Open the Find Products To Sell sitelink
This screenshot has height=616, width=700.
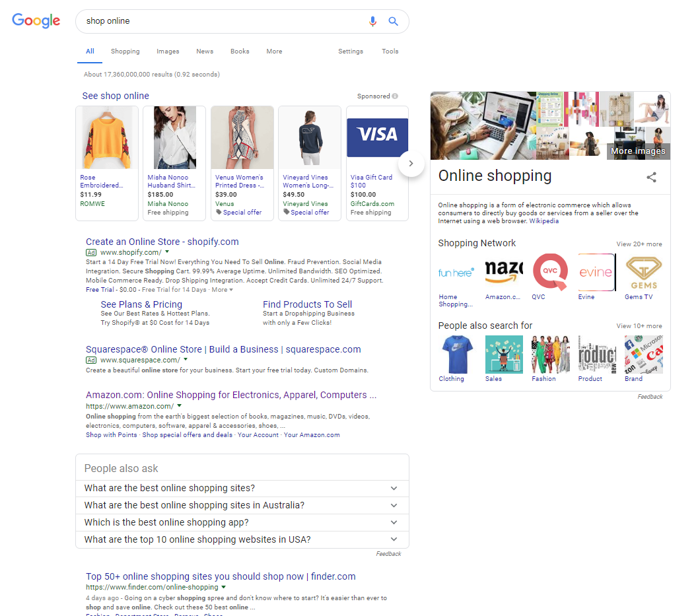tap(308, 304)
